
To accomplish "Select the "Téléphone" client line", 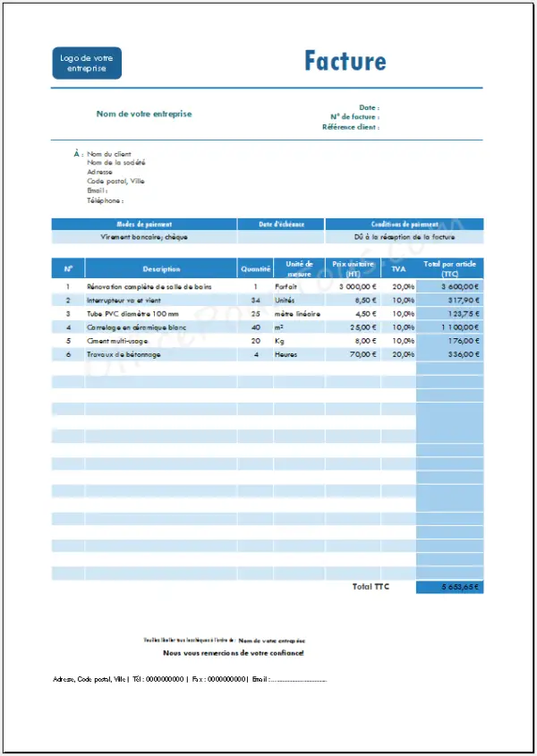I will (x=105, y=200).
